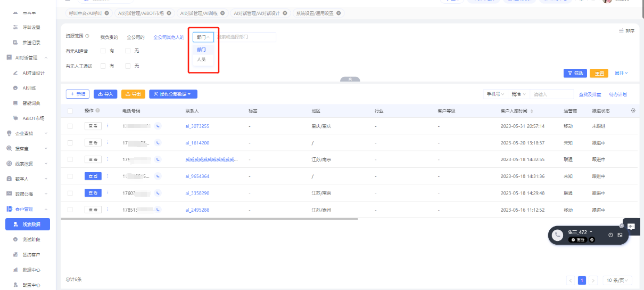644x290 pixels.
Task: Open the voice message icon at right edge
Action: (x=631, y=227)
